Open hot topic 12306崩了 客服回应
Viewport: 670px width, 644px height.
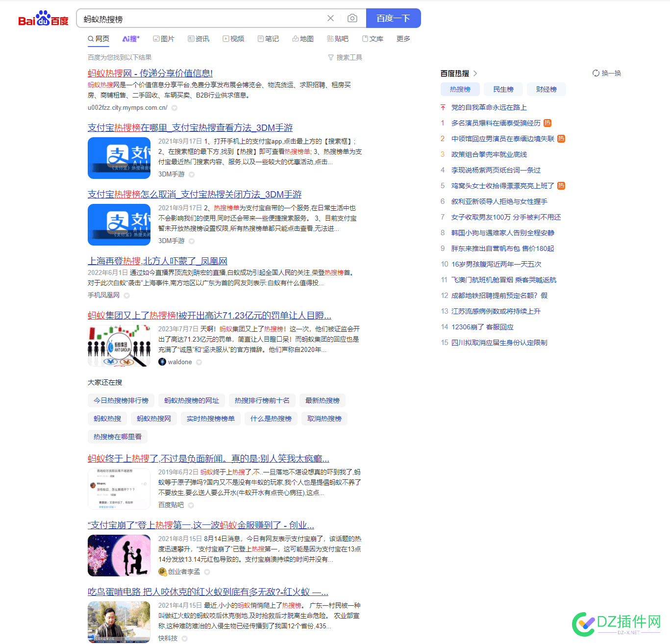pyautogui.click(x=483, y=327)
